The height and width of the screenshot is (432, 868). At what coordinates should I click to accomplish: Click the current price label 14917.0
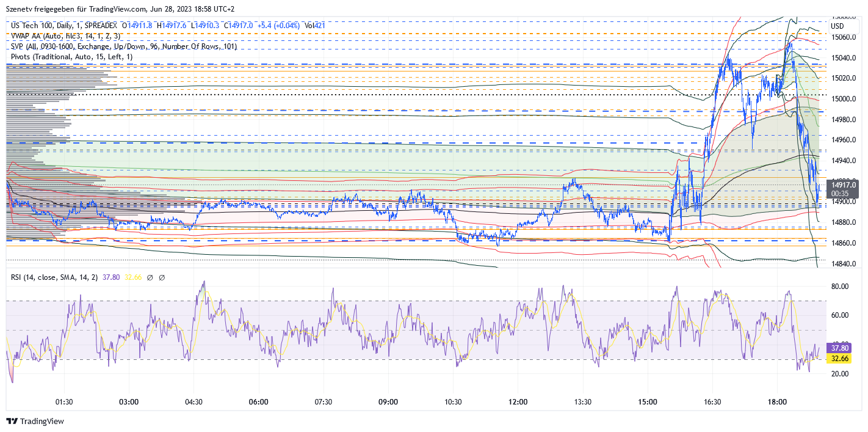[843, 183]
